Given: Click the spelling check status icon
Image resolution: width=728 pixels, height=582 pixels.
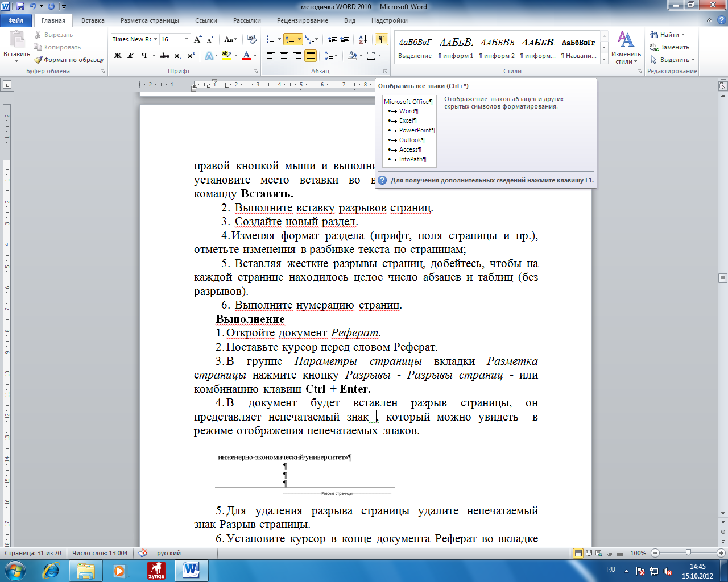Looking at the screenshot, I should tap(143, 553).
